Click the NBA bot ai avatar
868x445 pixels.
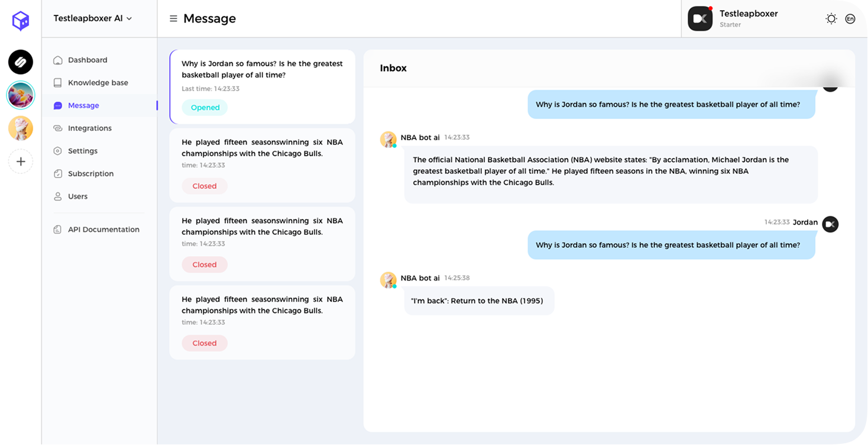pos(388,140)
